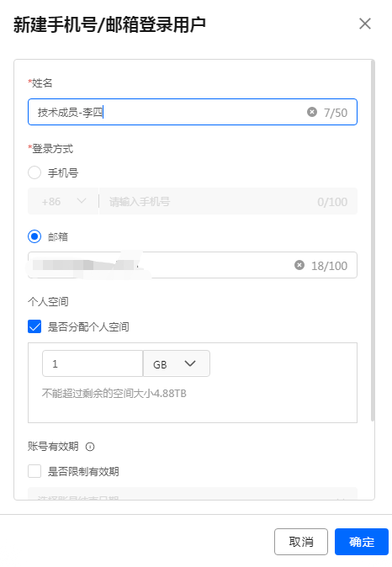Click the account end date picker field
This screenshot has height=567, width=392.
point(193,494)
